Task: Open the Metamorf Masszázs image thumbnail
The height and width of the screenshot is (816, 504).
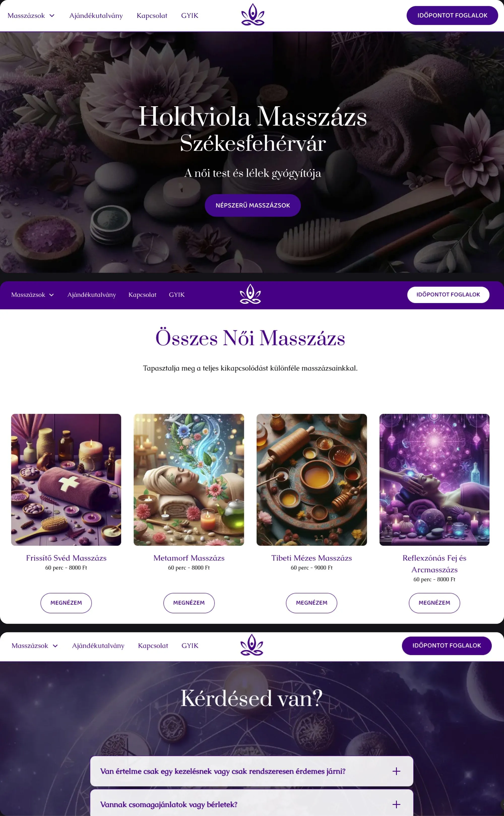Action: pyautogui.click(x=189, y=480)
